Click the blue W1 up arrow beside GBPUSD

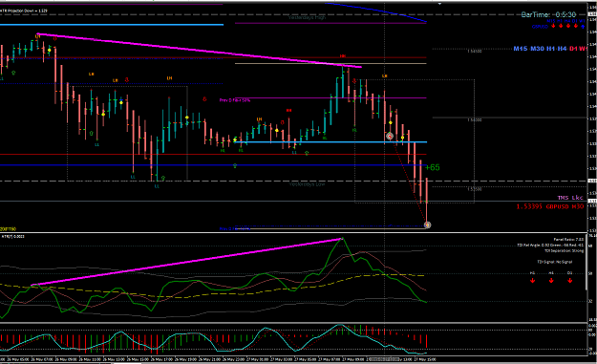pyautogui.click(x=583, y=26)
